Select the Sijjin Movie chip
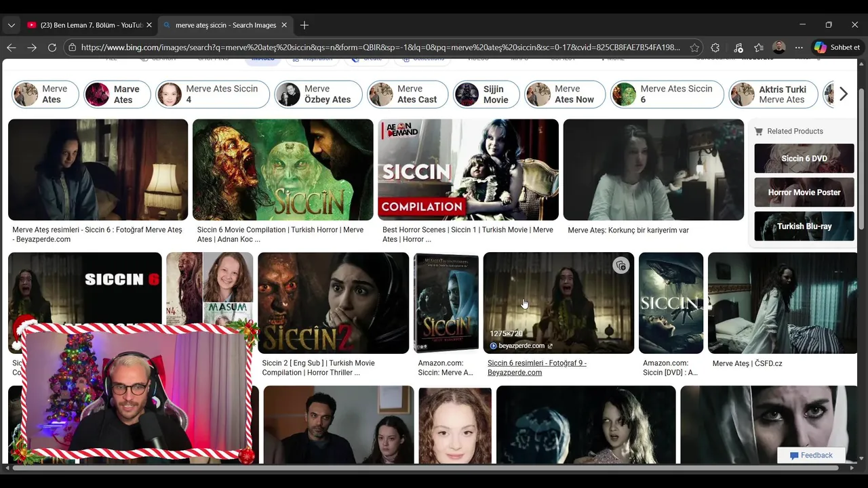Screen dimensions: 868x488 (x=486, y=94)
